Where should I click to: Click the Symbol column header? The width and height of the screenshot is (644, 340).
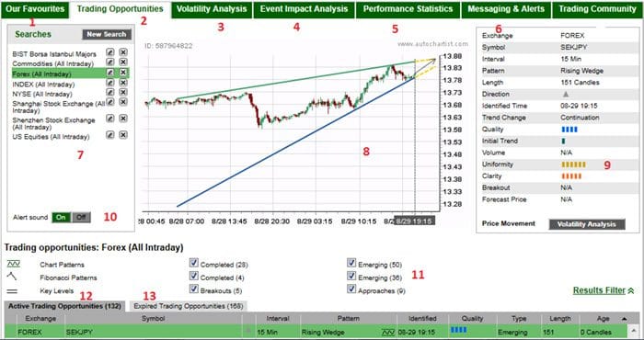coord(154,319)
